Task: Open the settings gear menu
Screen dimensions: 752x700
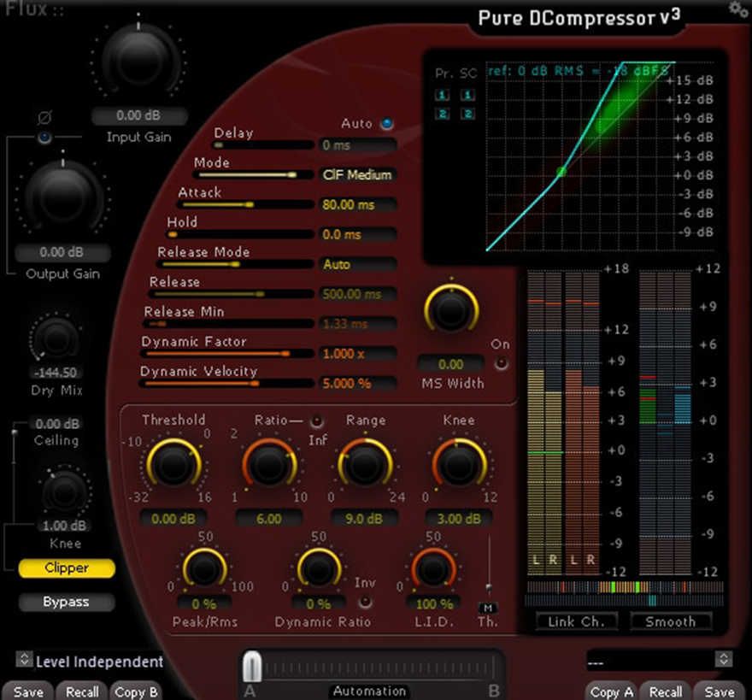Action: point(737,10)
